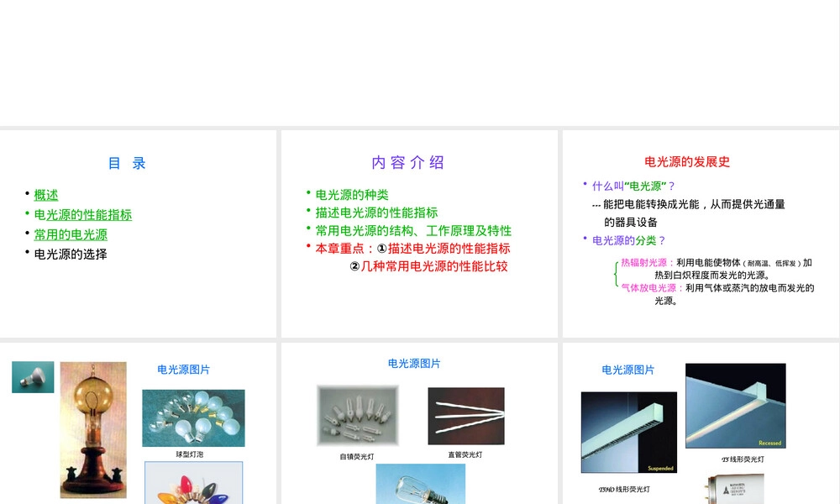Open the colored candle bulbs image
Viewport: 840px width, 504px height.
point(193,482)
